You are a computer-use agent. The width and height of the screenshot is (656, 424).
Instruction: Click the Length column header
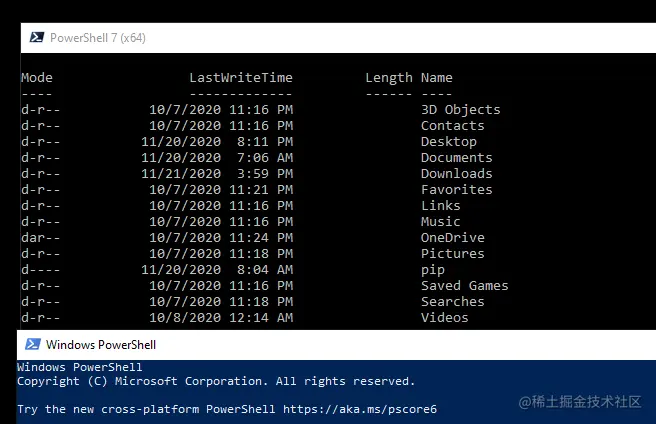pos(389,78)
